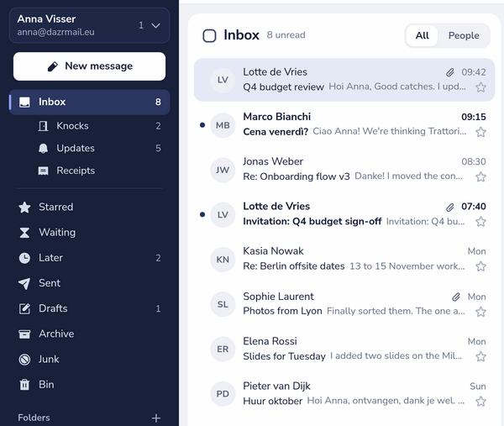The height and width of the screenshot is (426, 504).
Task: Switch to the All tab
Action: click(x=422, y=35)
